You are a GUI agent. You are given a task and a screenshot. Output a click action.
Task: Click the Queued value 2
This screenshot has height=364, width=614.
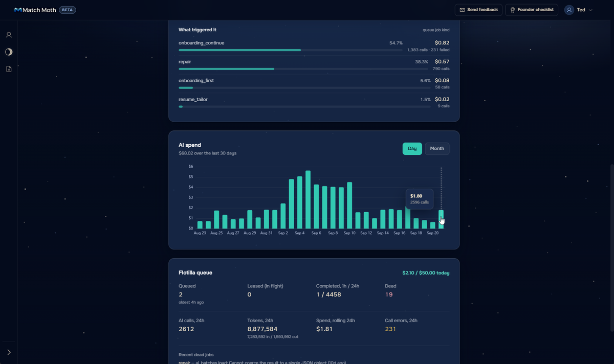181,294
